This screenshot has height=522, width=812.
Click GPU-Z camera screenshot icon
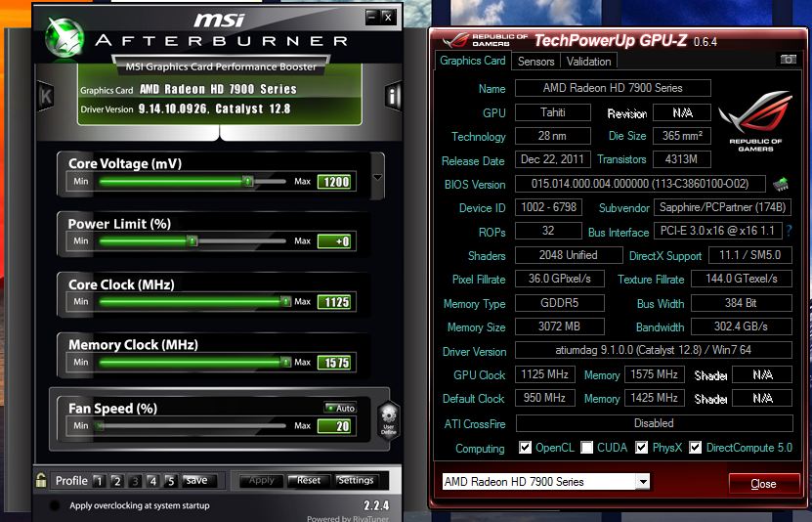789,59
